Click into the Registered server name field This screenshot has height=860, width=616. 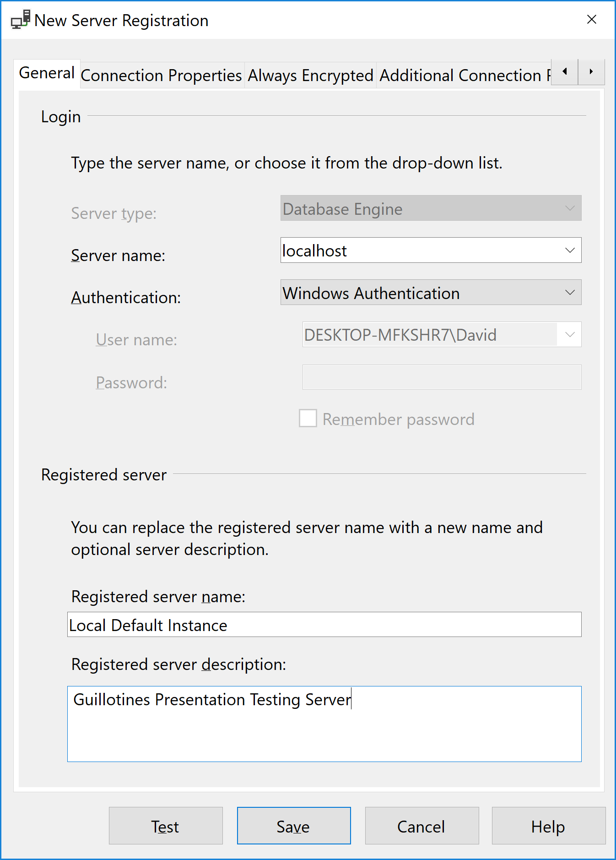point(324,625)
